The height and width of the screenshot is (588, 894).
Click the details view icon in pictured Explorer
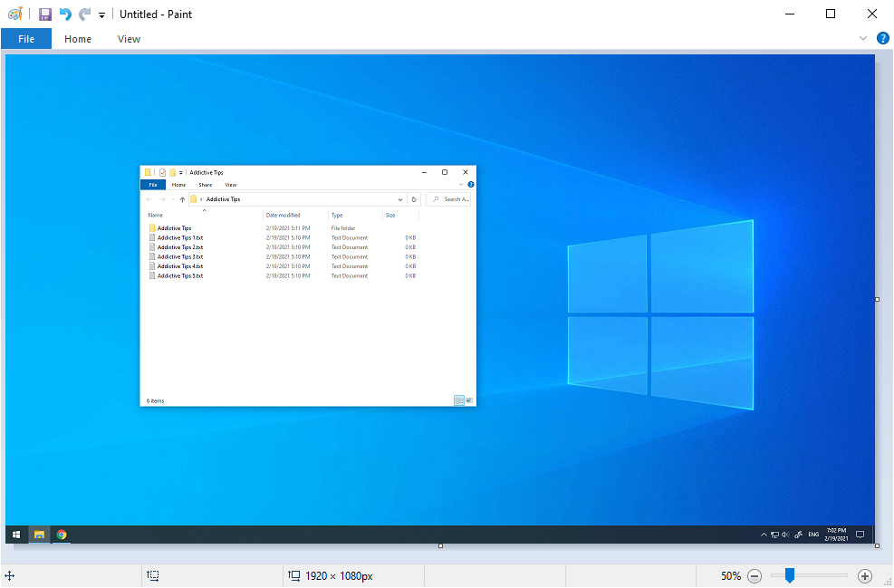point(459,401)
